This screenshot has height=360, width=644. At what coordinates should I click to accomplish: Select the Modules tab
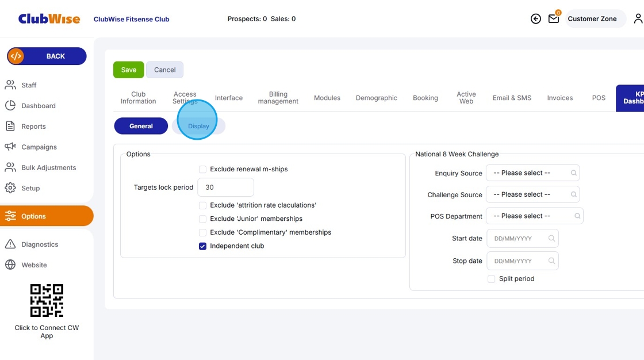point(327,98)
